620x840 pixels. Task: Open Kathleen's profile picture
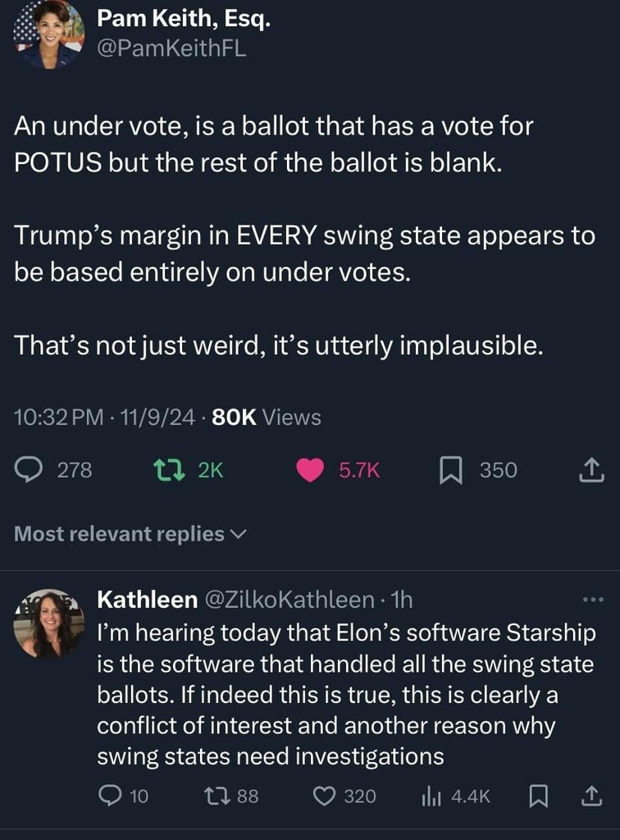tap(48, 623)
